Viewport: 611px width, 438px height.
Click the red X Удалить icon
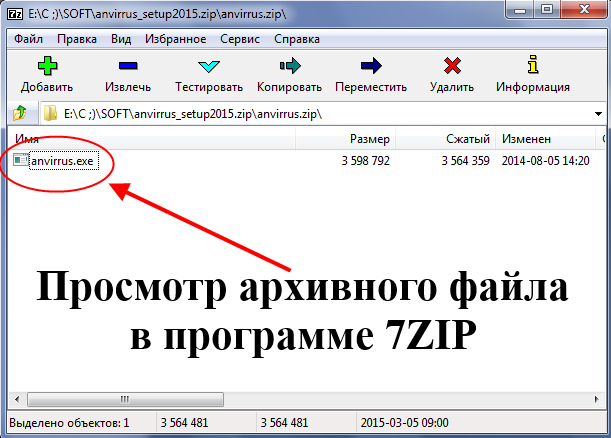click(x=452, y=65)
